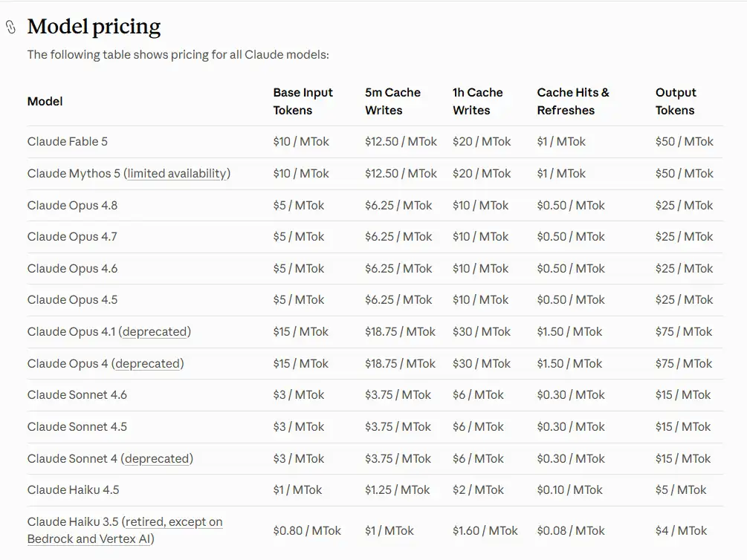
Task: Click Claude Sonnet 4.5 cache hits '$0.30 / MTok'
Action: click(571, 427)
